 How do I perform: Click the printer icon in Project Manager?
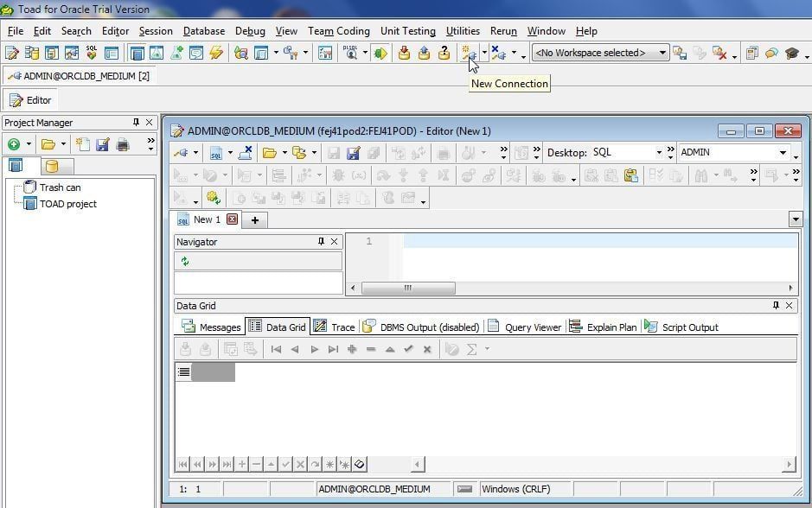click(x=123, y=144)
